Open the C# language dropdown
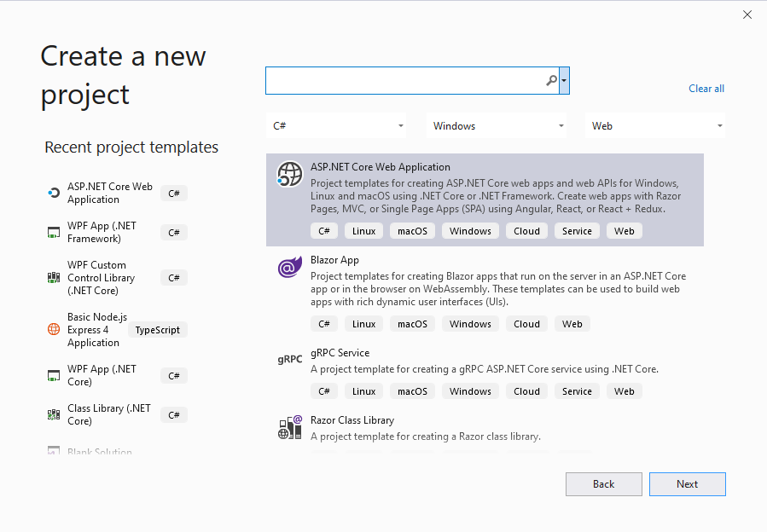 click(336, 125)
